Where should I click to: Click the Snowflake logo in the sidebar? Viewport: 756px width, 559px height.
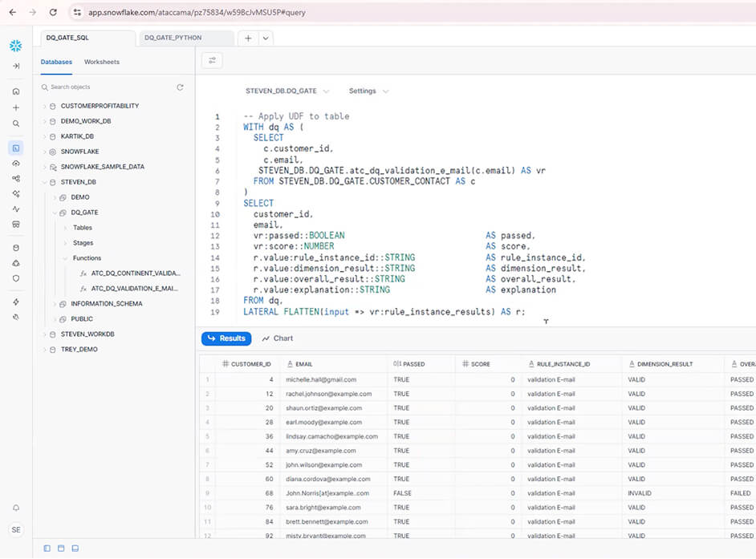pyautogui.click(x=15, y=46)
